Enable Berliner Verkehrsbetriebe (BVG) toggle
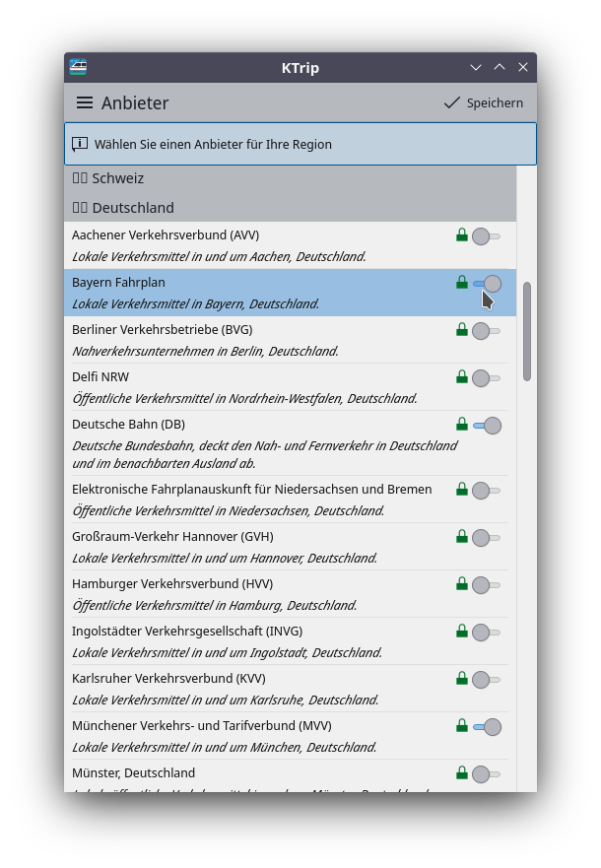Image resolution: width=601 pixels, height=868 pixels. (x=486, y=331)
